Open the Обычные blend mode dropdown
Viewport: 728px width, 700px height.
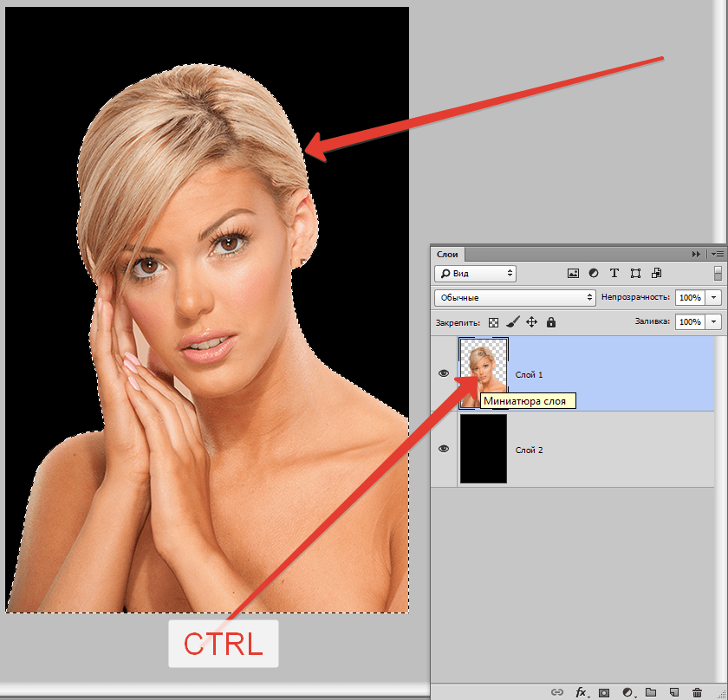point(515,297)
